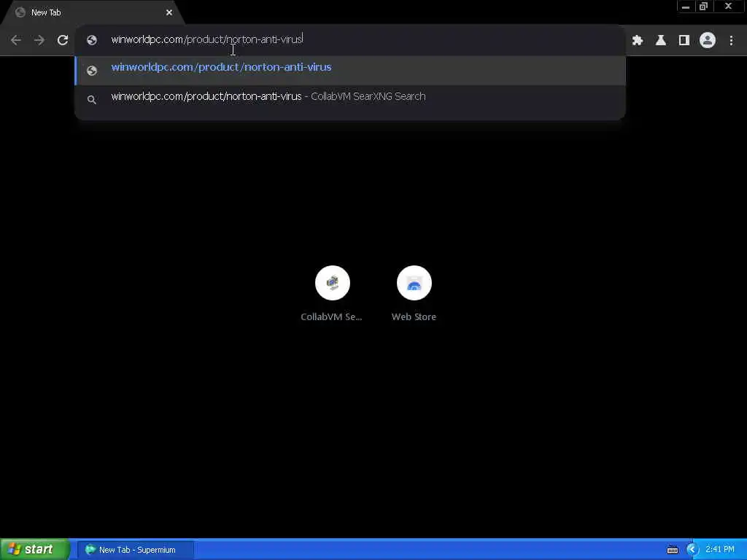Open the Windows start button
This screenshot has height=560, width=747.
click(x=34, y=550)
